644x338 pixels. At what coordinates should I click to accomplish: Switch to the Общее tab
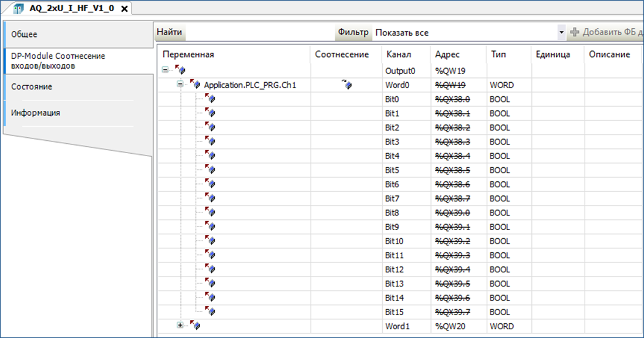click(x=25, y=35)
